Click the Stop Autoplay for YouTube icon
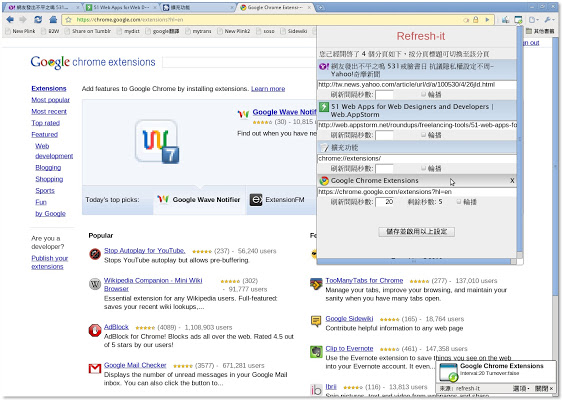Image resolution: width=562 pixels, height=400 pixels. tap(95, 254)
